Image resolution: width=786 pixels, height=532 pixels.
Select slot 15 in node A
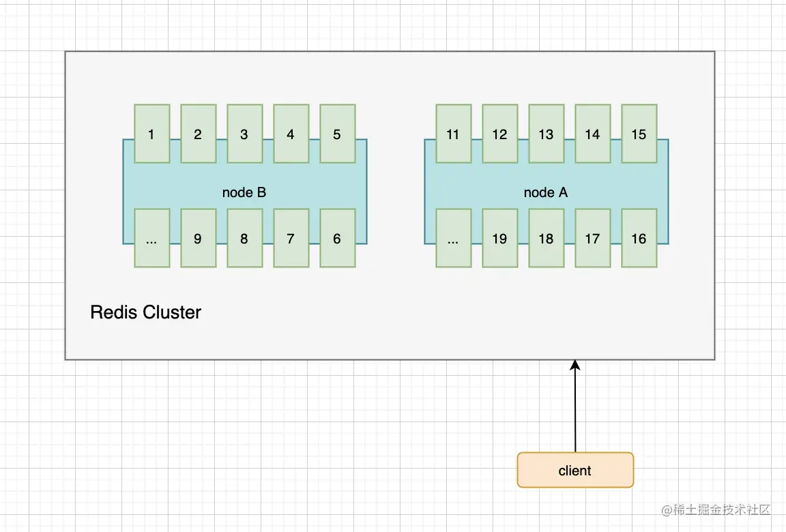point(639,134)
